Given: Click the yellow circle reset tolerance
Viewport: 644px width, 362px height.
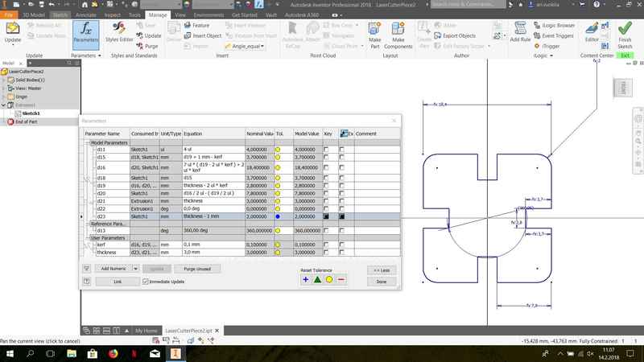Looking at the screenshot, I should pyautogui.click(x=329, y=279).
